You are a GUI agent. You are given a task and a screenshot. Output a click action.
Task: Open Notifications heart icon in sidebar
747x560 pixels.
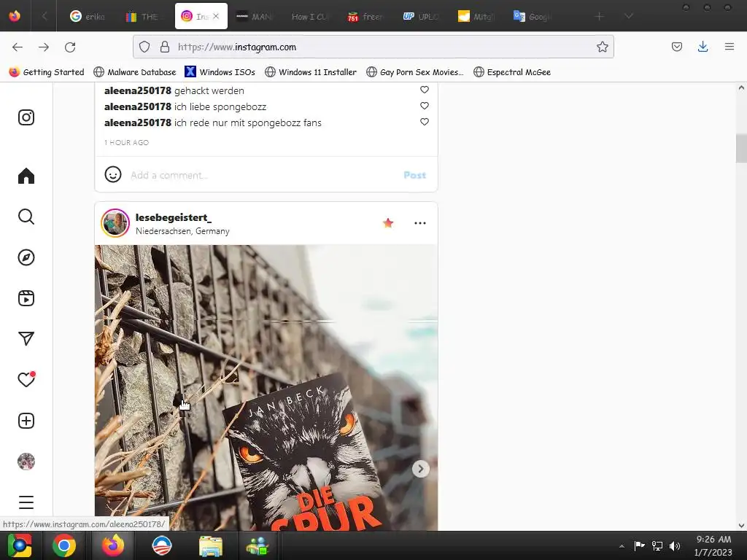pos(26,379)
